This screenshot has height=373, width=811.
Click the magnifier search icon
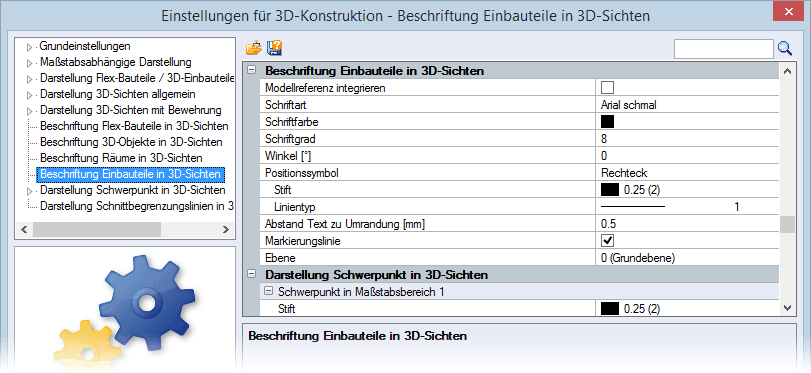(x=785, y=49)
